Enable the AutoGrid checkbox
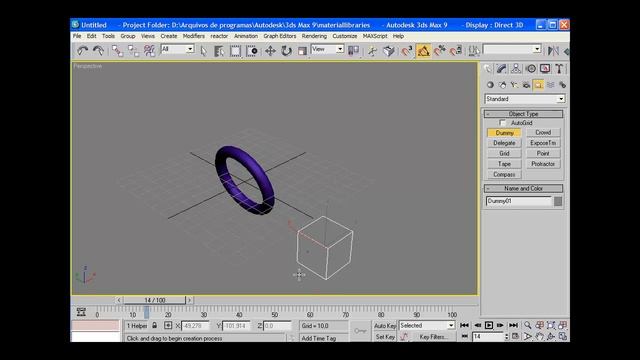 click(x=502, y=123)
